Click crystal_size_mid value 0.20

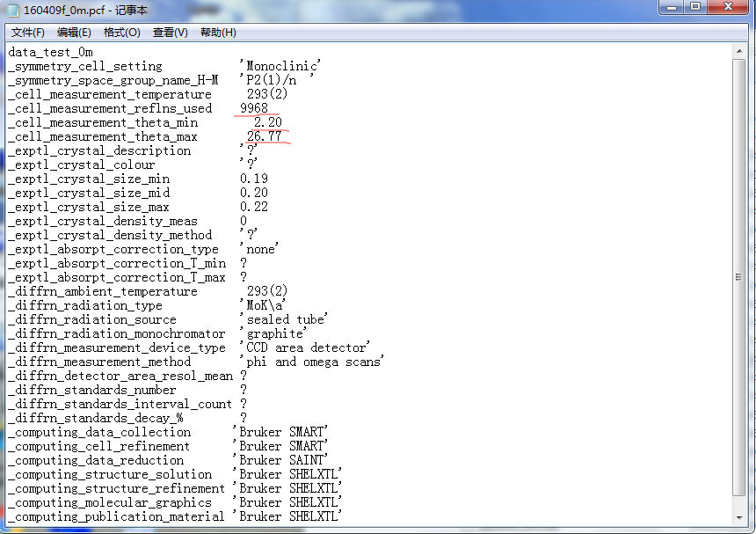(x=254, y=193)
